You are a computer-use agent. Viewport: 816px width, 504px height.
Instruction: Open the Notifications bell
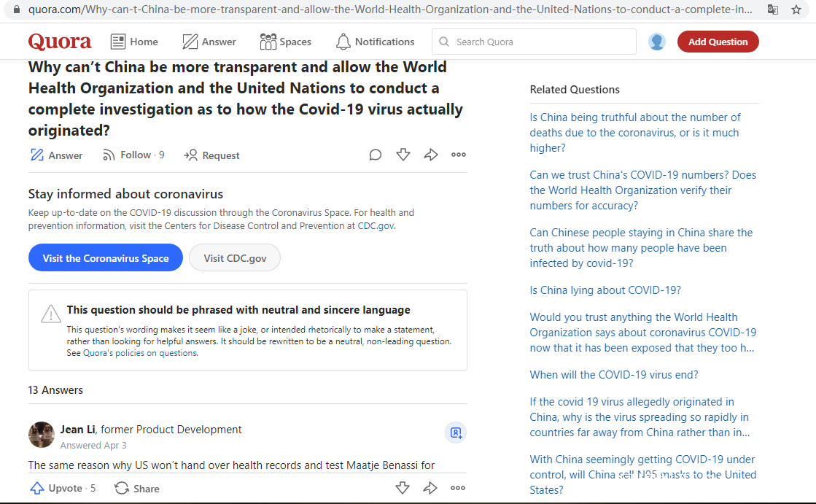375,42
